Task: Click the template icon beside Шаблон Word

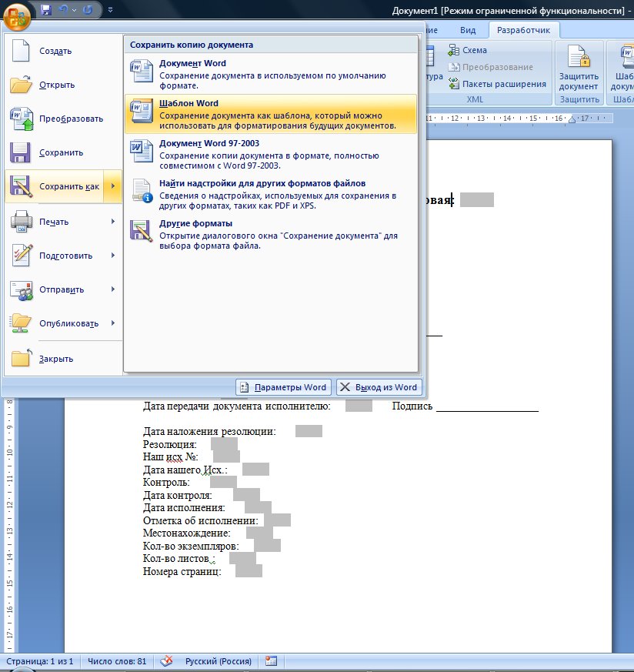Action: tap(142, 111)
